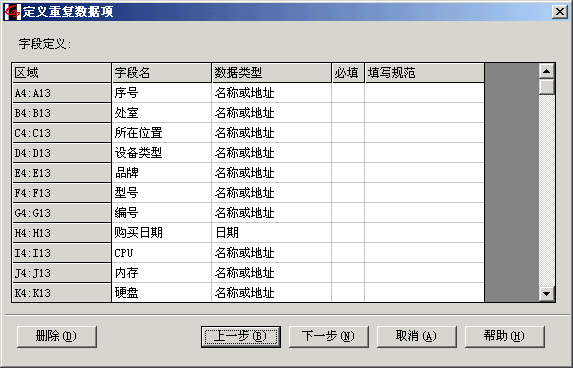Select the 区域 column header

[62, 73]
